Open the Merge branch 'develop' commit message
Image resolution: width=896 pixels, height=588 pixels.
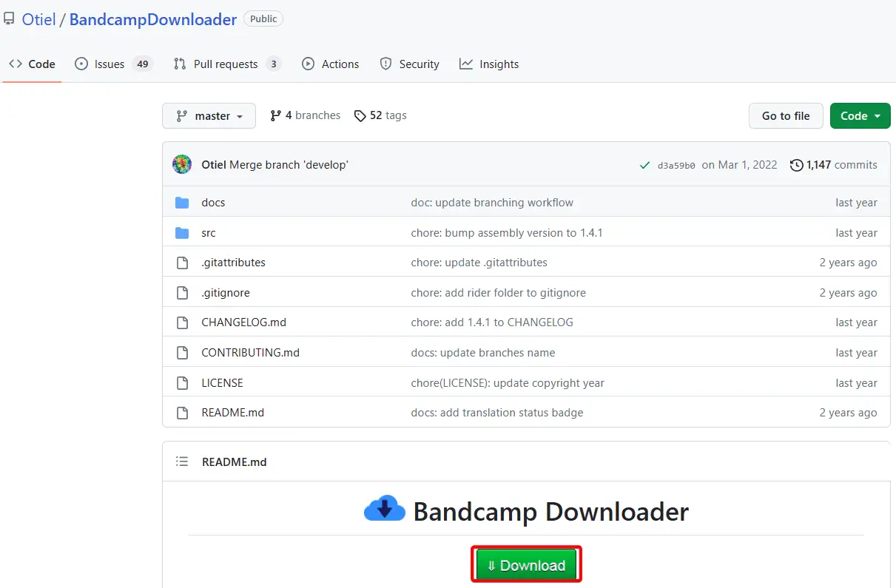289,165
